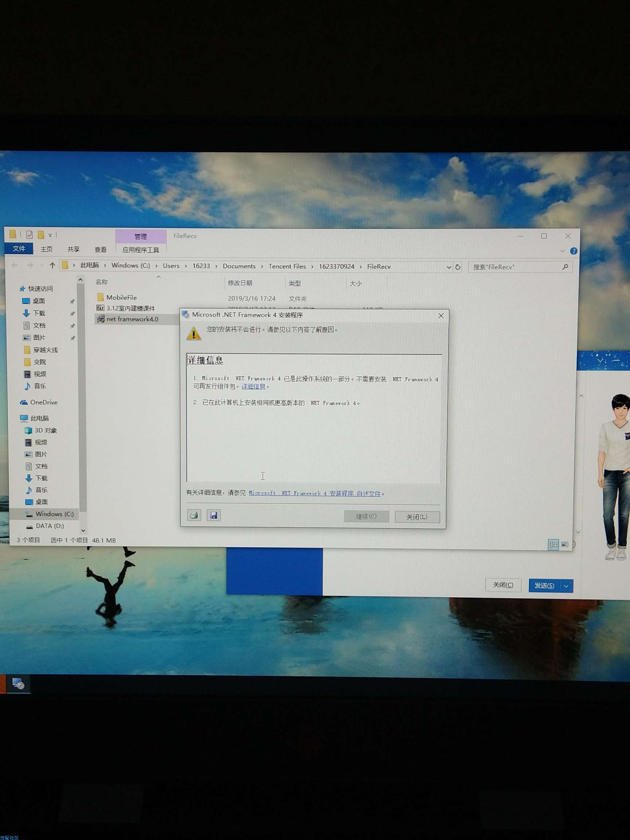Open the send options dropdown arrow

coord(567,586)
